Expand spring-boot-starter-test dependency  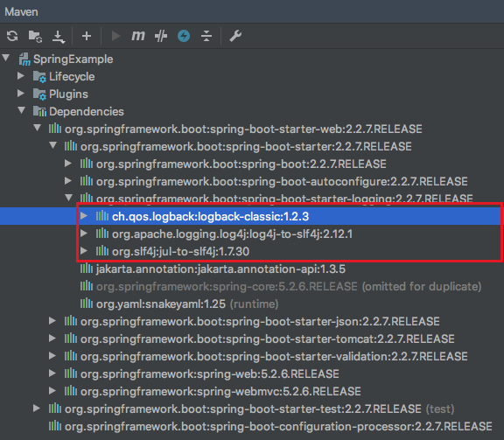point(37,409)
